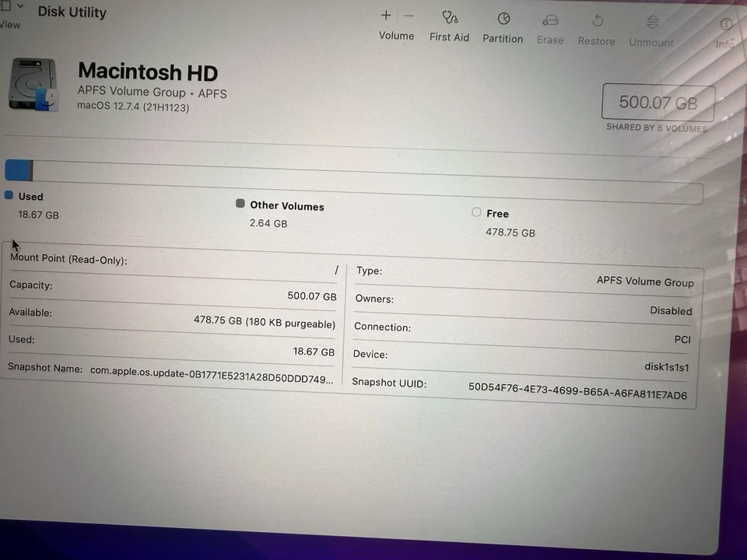Add a volume with the plus button
The width and height of the screenshot is (747, 560).
[x=386, y=15]
